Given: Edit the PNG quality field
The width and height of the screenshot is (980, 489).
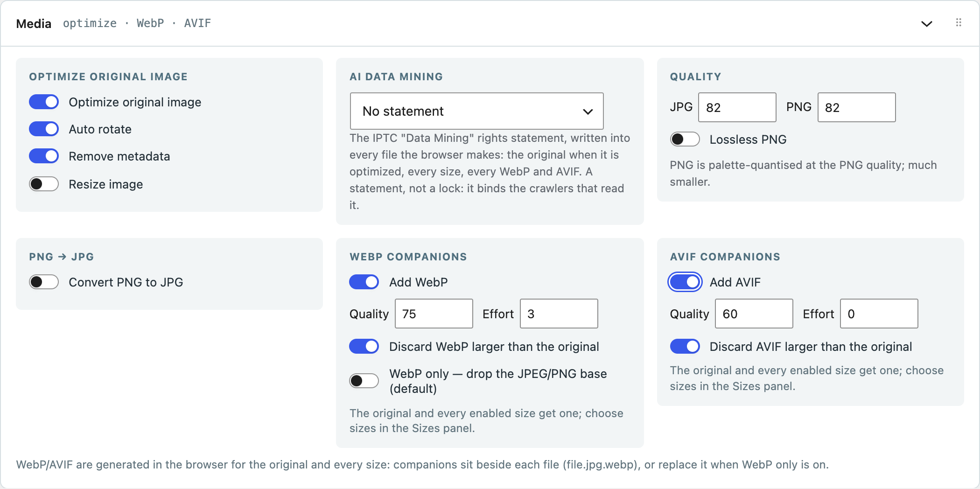Looking at the screenshot, I should click(856, 107).
